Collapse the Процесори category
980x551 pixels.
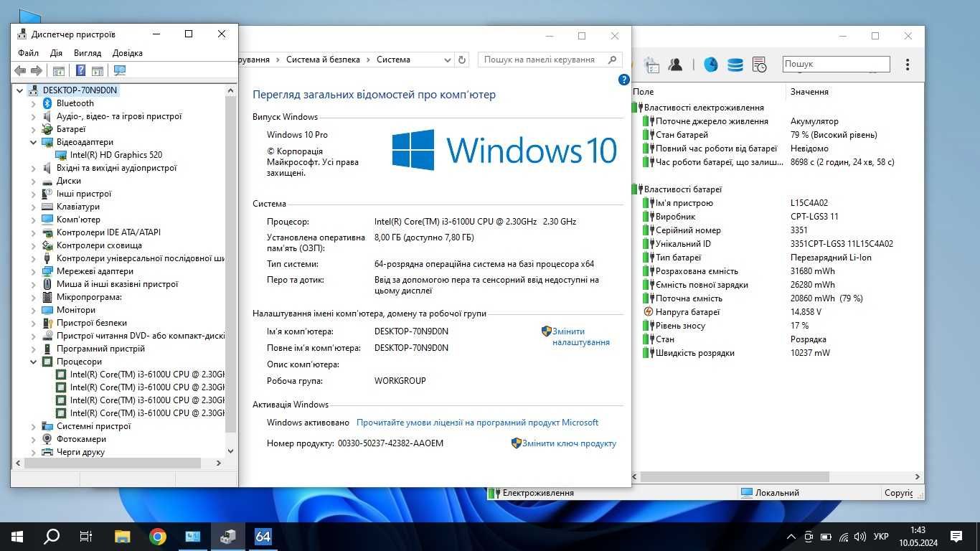tap(33, 362)
